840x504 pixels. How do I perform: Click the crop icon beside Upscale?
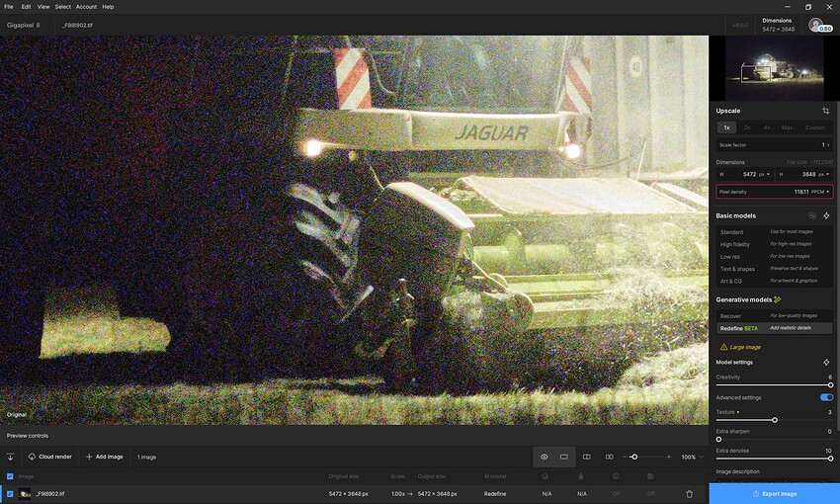click(x=825, y=111)
